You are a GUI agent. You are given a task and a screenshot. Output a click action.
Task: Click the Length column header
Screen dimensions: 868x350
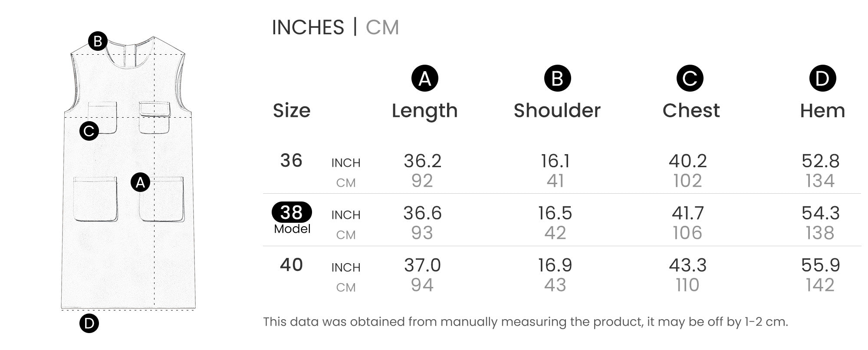coord(424,111)
